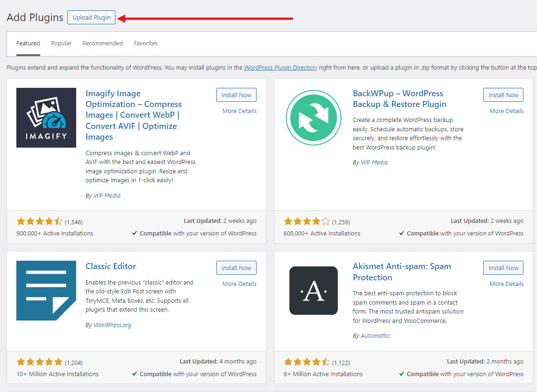This screenshot has width=537, height=392.
Task: Open WP Media author link under BackWPup
Action: click(x=374, y=162)
